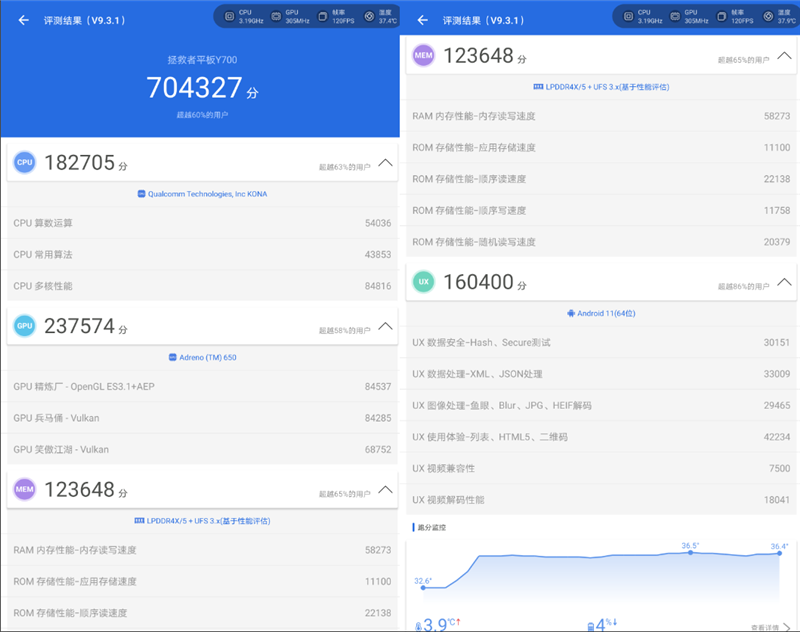Select the UX 视频兼容性 7500 row

(602, 468)
